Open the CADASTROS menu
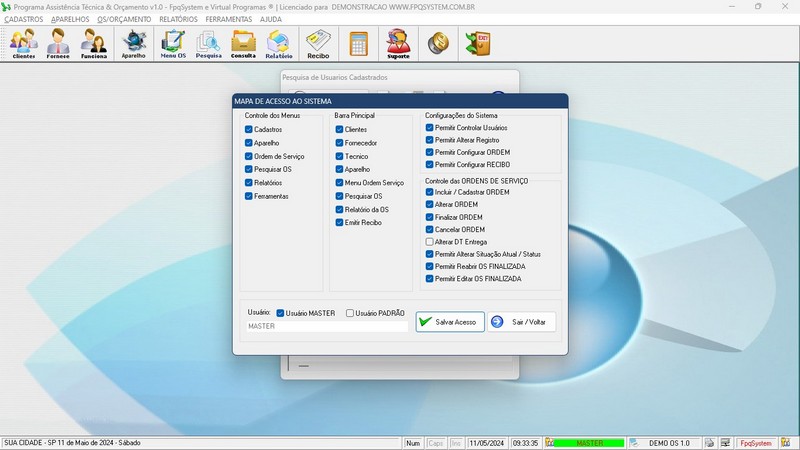 tap(23, 19)
